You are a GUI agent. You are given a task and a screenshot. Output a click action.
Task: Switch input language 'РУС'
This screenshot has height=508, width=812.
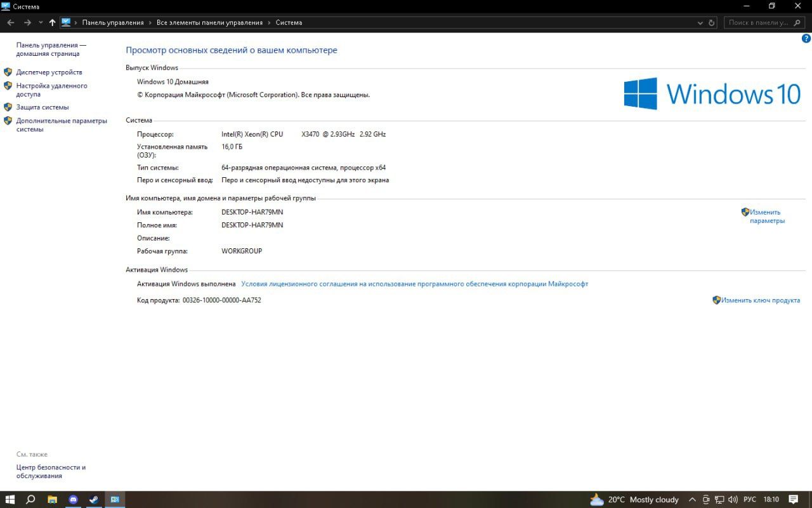coord(750,500)
